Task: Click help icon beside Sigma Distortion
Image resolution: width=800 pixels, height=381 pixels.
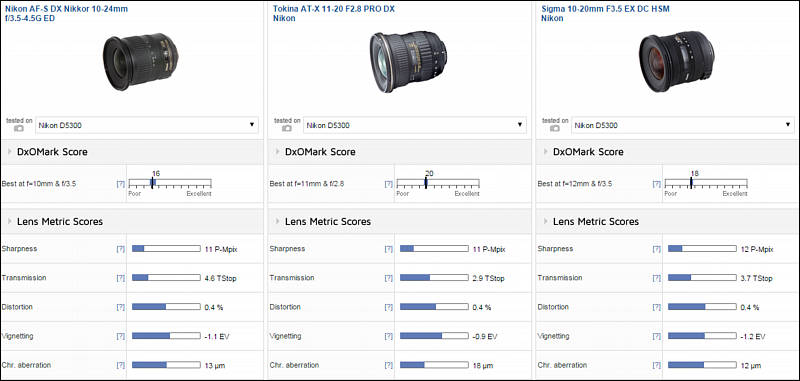Action: pyautogui.click(x=657, y=307)
